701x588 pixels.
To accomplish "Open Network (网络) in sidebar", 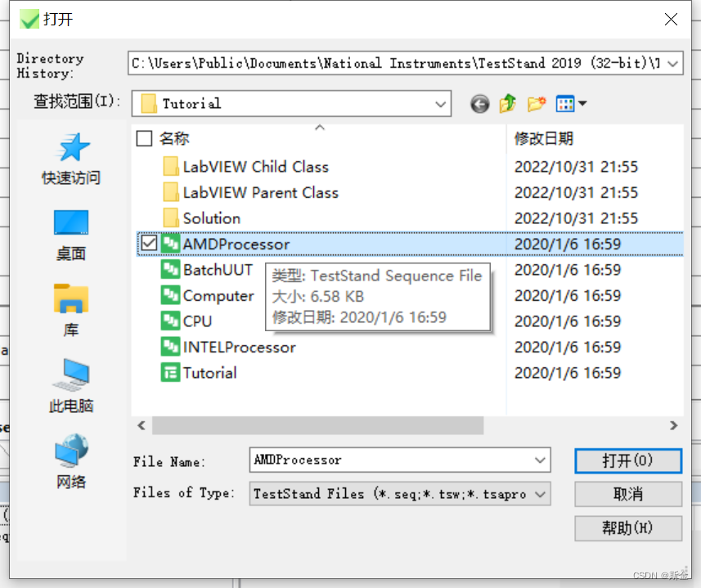I will 71,461.
